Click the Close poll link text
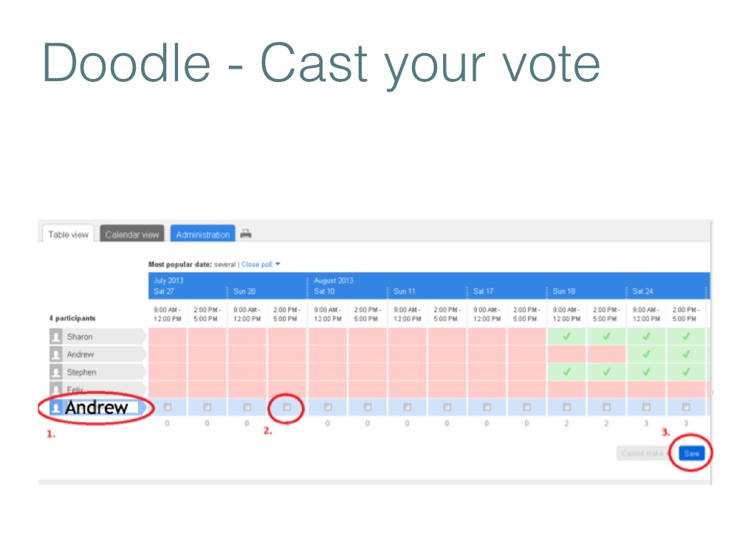756x552 pixels. pos(256,263)
